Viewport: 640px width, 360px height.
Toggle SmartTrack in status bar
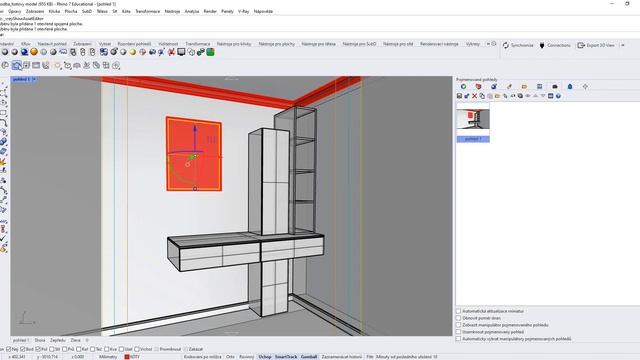pos(286,357)
